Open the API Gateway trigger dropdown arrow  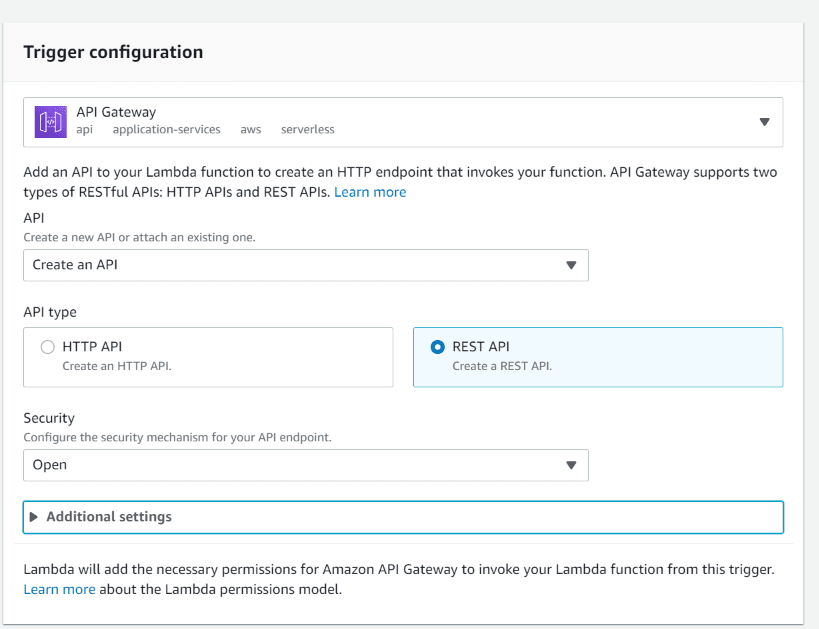point(764,122)
